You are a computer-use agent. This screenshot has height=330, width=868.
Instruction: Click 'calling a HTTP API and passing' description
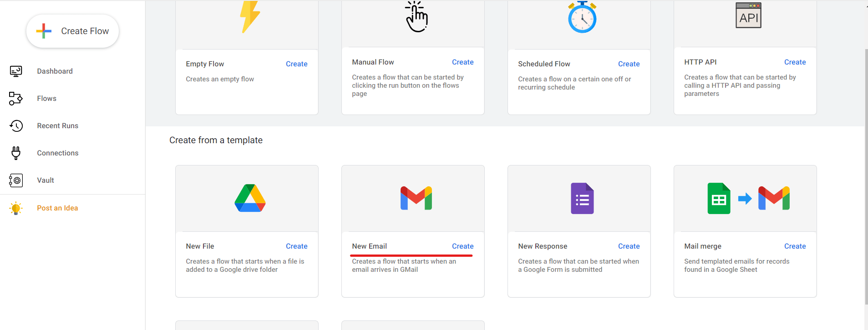tap(732, 85)
